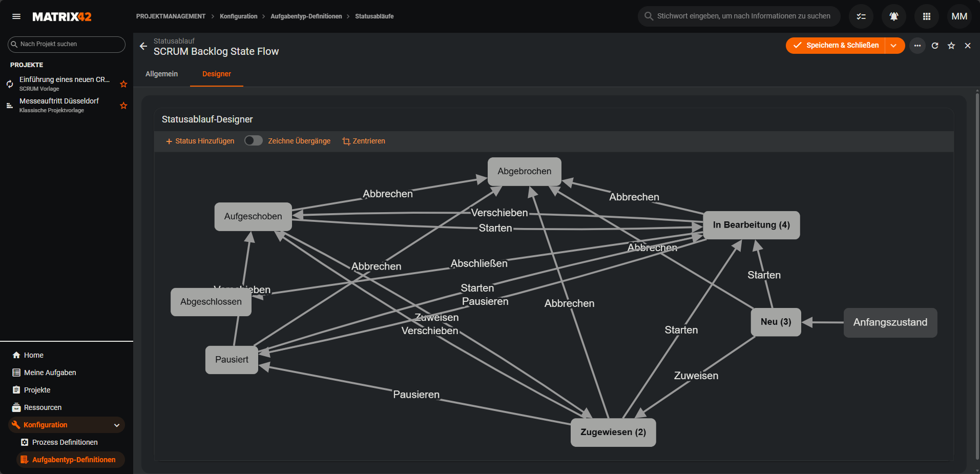Image resolution: width=980 pixels, height=474 pixels.
Task: Open Meine Aufgaben in sidebar
Action: point(50,373)
